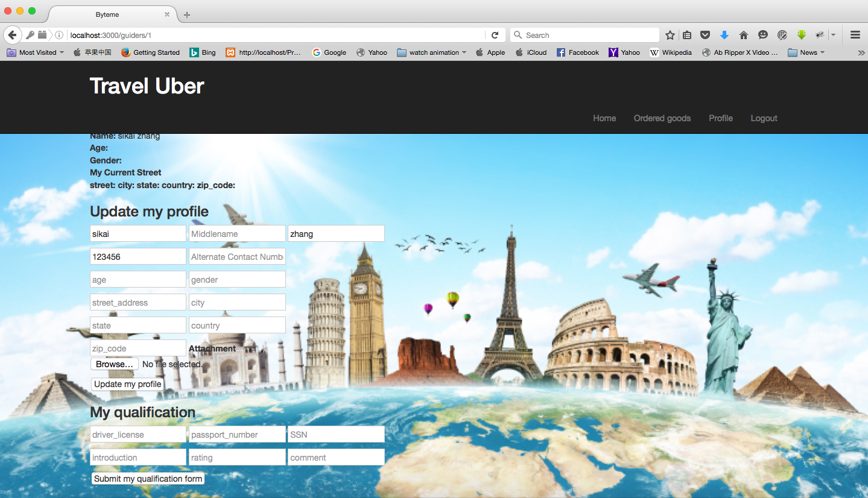Focus the driver_license input field
This screenshot has width=868, height=498.
click(138, 434)
